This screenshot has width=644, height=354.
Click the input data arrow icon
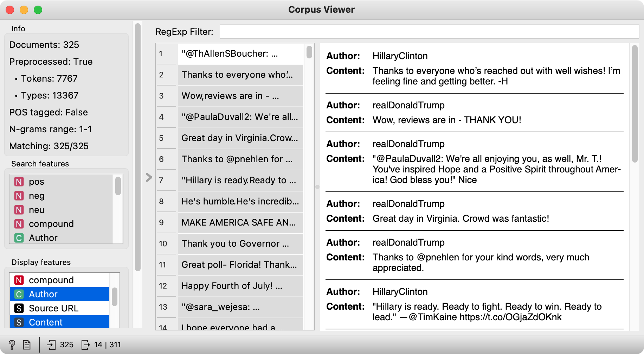pos(51,345)
